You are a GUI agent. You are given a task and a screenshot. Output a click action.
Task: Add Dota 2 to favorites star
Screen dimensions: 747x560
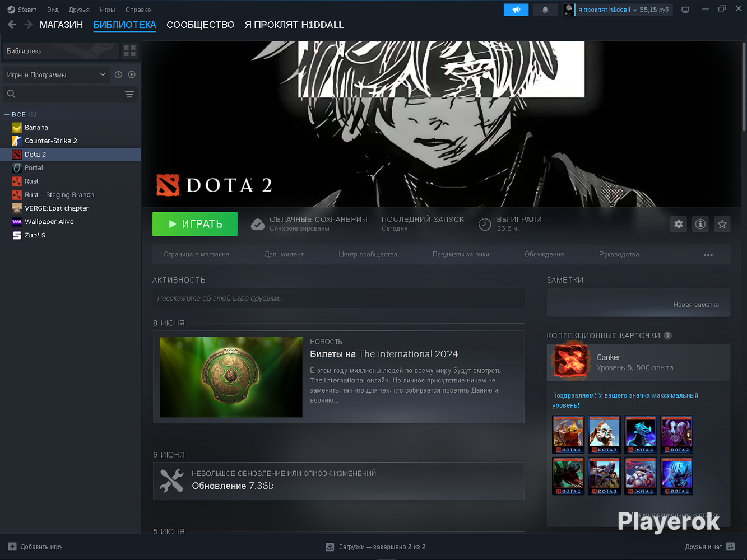(722, 224)
